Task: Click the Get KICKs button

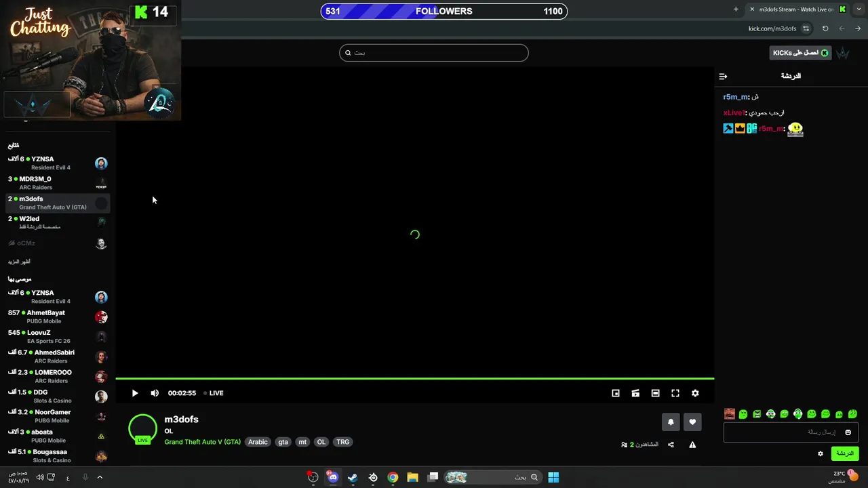Action: tap(800, 53)
